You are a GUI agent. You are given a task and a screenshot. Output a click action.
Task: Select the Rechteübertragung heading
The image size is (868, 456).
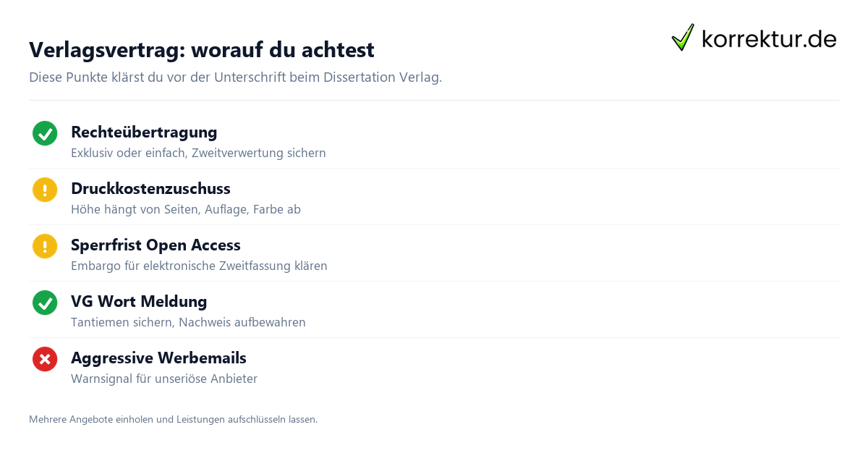(144, 132)
